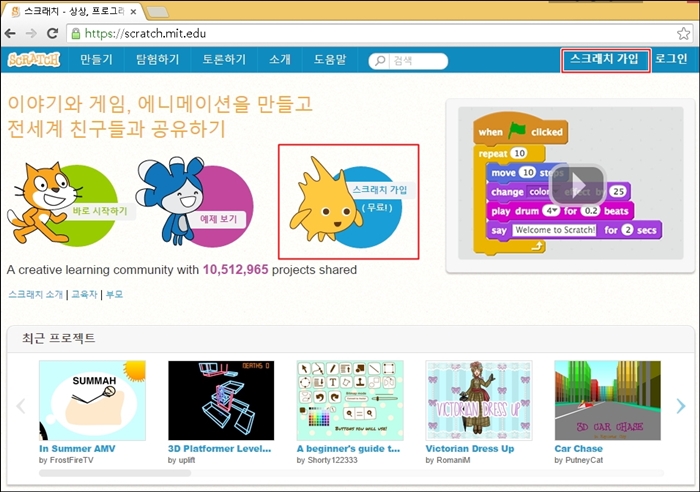
Task: Click the In Summer AMV title link
Action: (x=77, y=449)
